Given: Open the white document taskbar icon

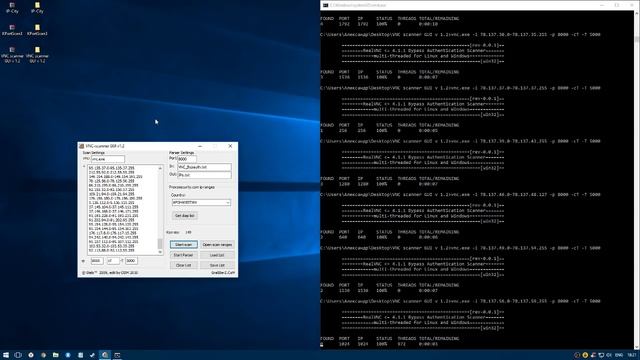Looking at the screenshot, I should pyautogui.click(x=80, y=355).
